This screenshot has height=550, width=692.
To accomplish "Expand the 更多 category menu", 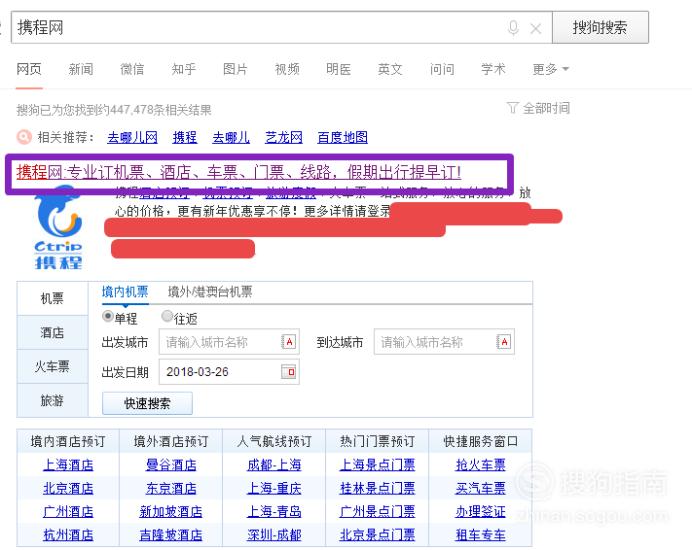I will pyautogui.click(x=550, y=69).
